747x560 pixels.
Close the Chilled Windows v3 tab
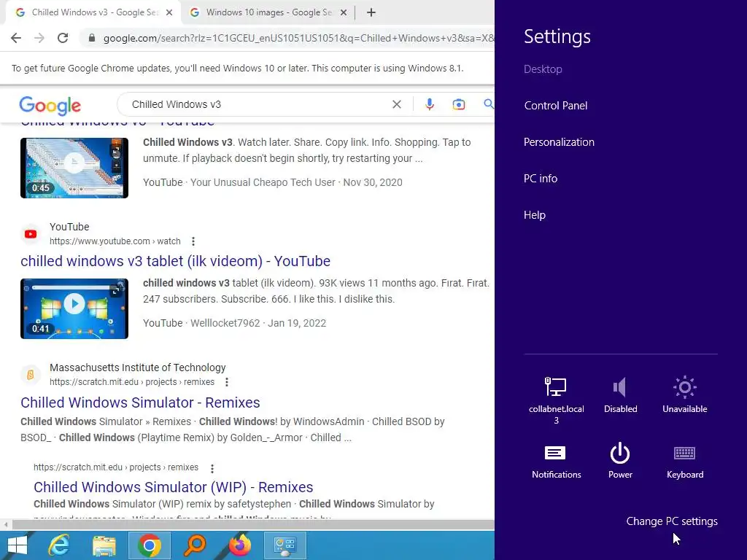click(169, 13)
